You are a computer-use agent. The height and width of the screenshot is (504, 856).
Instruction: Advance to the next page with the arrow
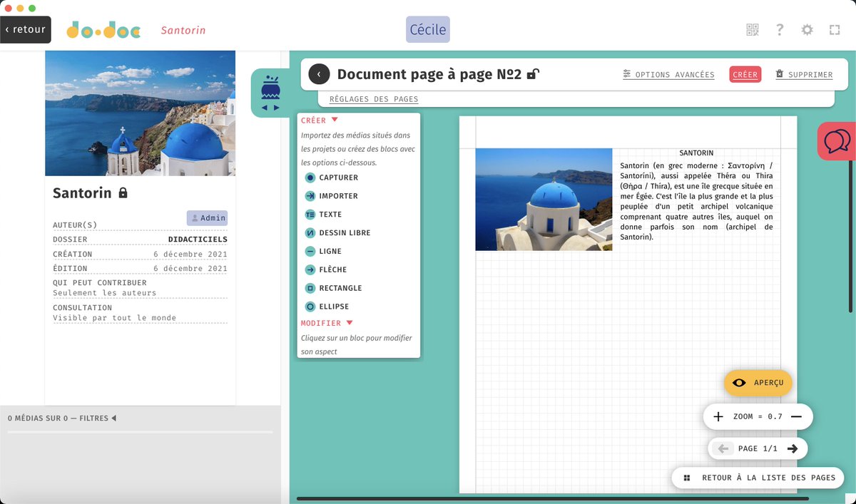(x=793, y=448)
